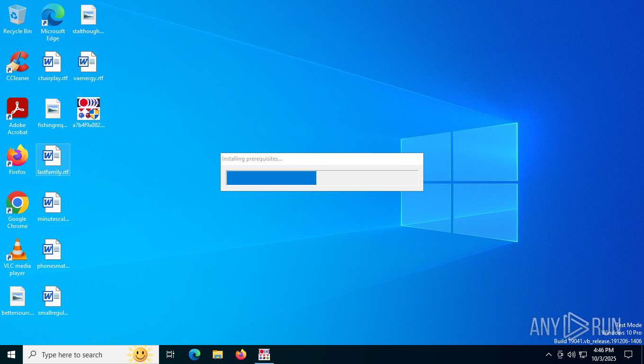Select the vaenergy.rtf document icon
Viewport: 644px width, 364px height.
click(88, 67)
